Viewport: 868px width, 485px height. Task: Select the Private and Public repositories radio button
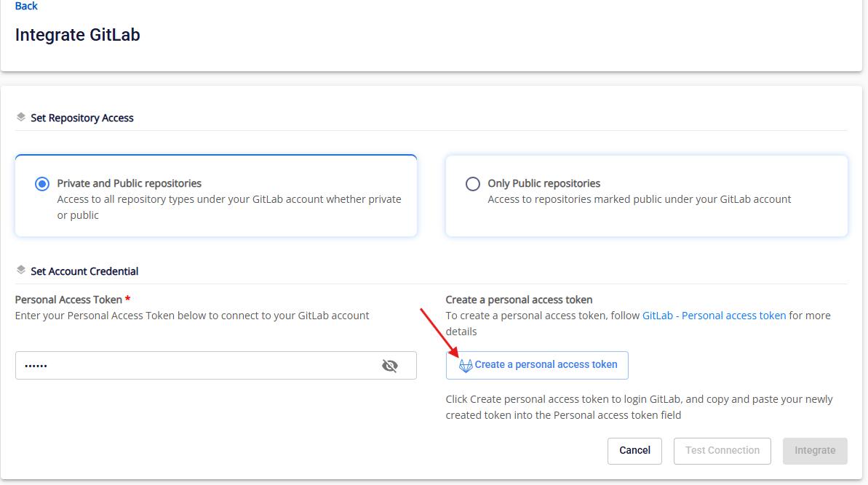(41, 184)
